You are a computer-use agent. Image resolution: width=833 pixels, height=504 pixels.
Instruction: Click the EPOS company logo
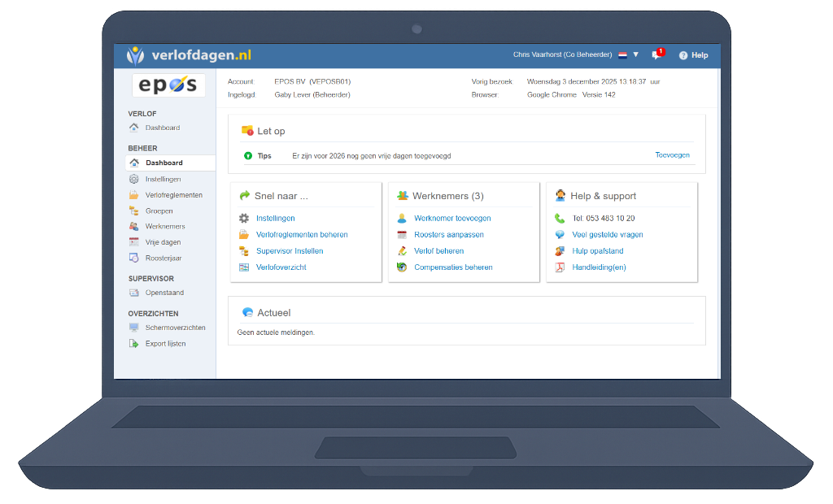168,85
